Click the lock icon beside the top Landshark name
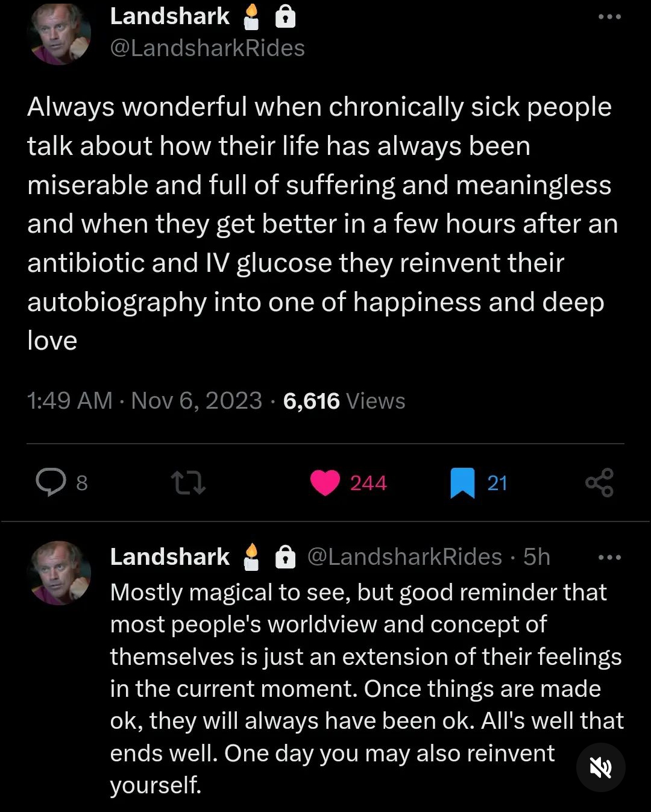Viewport: 651px width, 812px height. coord(285,17)
